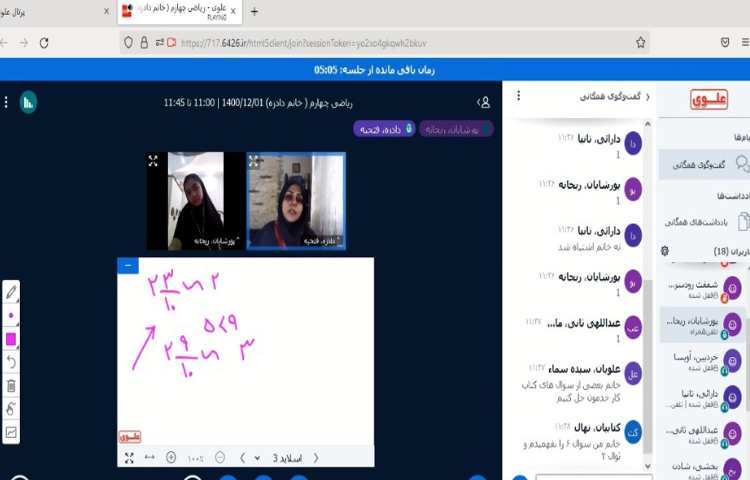Reload the page in the browser
The width and height of the screenshot is (750, 480).
coord(44,43)
